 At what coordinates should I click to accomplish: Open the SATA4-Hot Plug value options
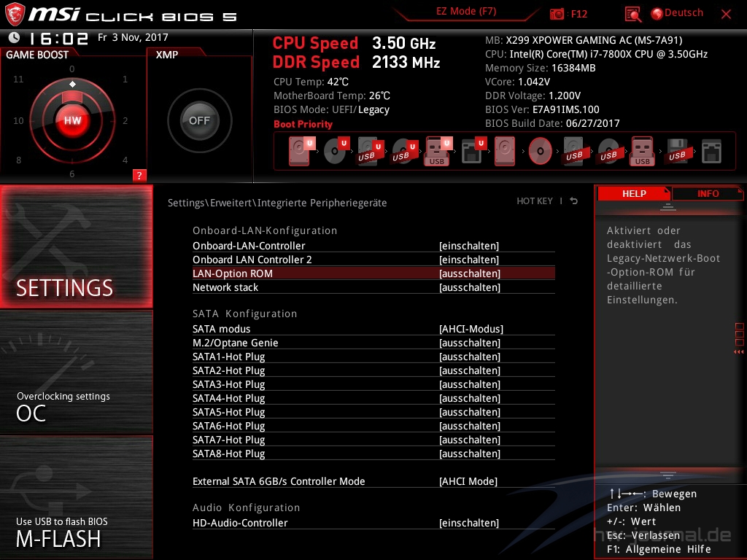(470, 398)
